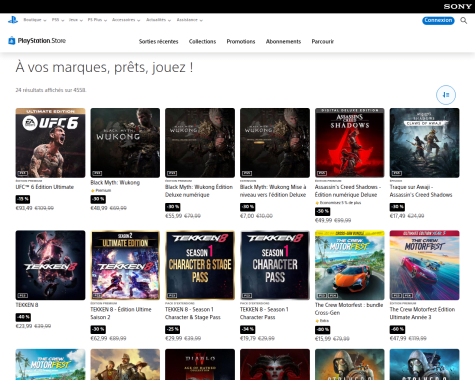Open the Abonnements tab
Viewport: 475px width, 380px height.
[283, 42]
